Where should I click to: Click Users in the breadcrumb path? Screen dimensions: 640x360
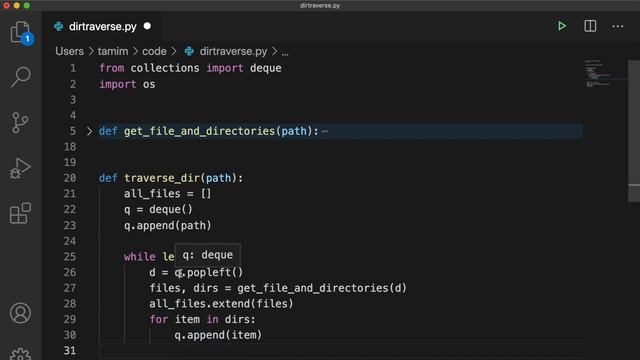coord(69,51)
